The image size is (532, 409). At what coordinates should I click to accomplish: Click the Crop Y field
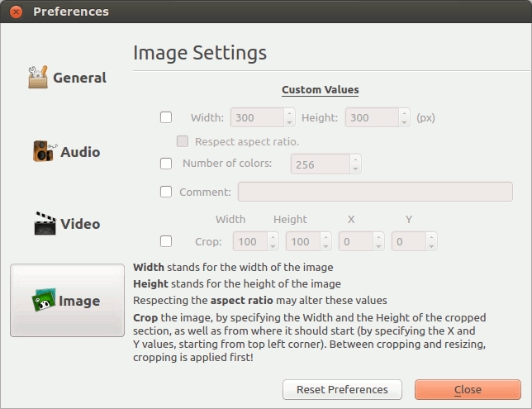click(409, 241)
